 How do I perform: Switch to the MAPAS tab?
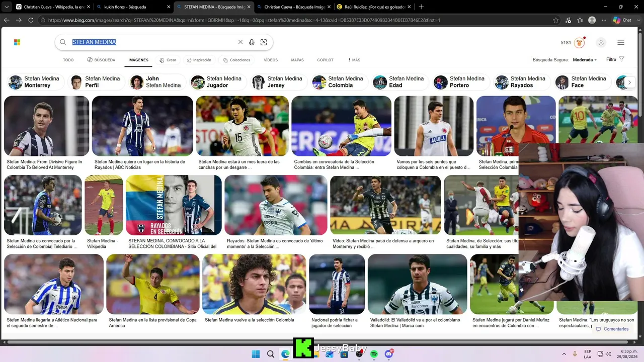point(297,60)
